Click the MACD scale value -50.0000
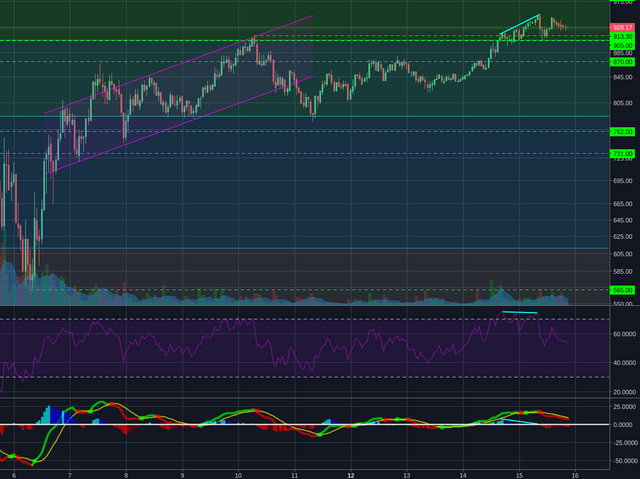Viewport: 640px width, 479px height. pyautogui.click(x=624, y=461)
